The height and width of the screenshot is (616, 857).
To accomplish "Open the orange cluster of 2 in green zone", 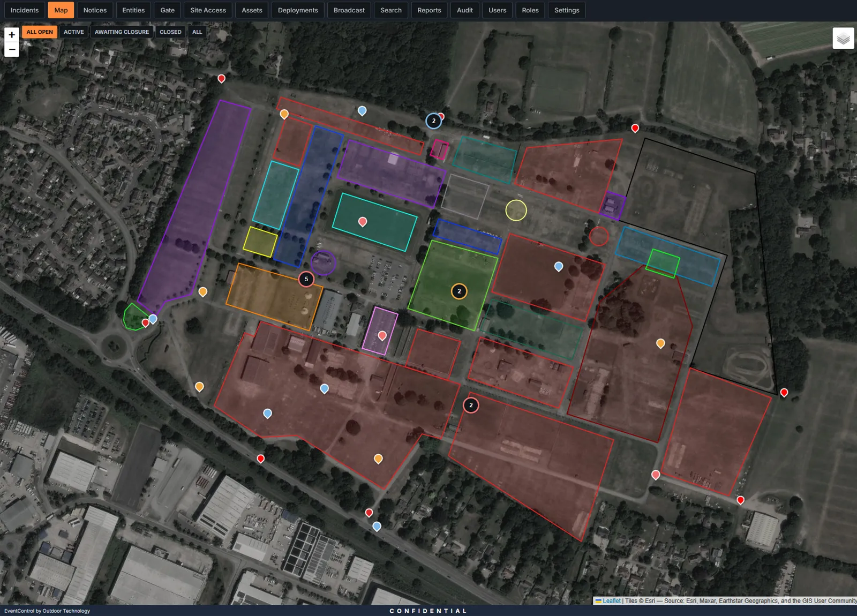I will point(459,291).
